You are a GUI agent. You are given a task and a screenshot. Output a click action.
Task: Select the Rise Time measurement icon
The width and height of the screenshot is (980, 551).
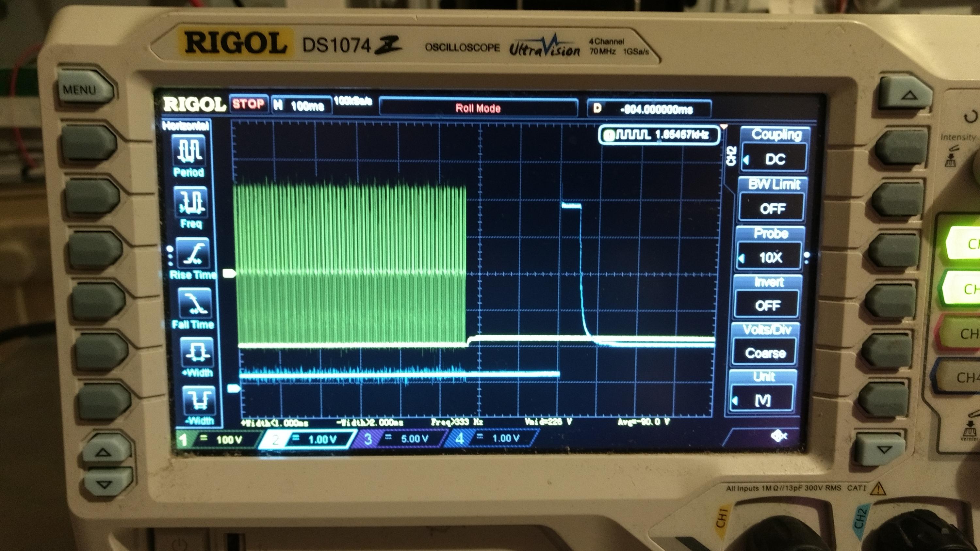193,253
